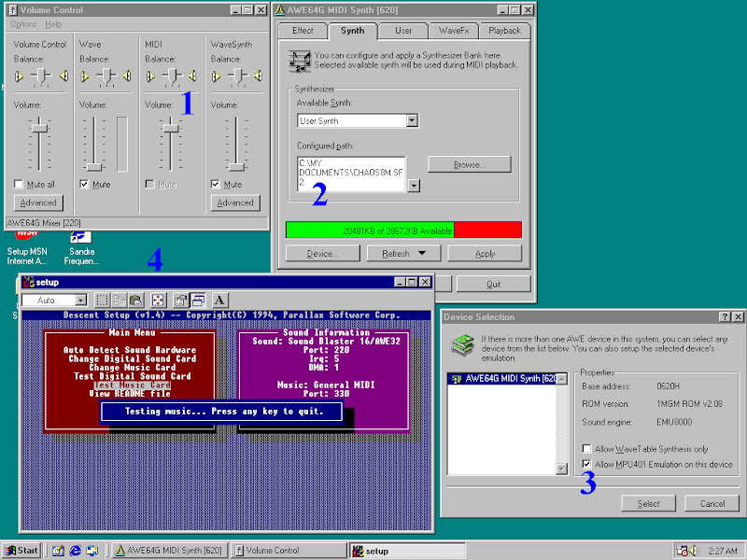Click the Mark selection icon in setup toolbar

[x=102, y=300]
